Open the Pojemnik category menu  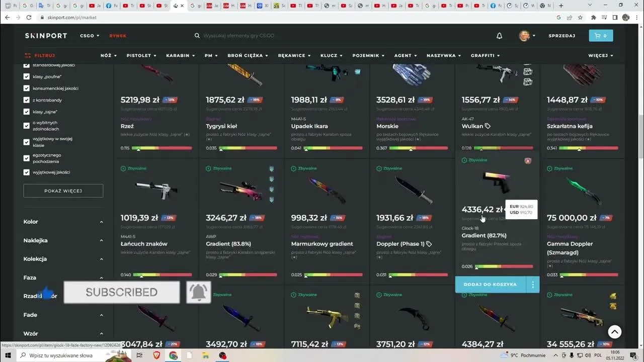pyautogui.click(x=368, y=55)
